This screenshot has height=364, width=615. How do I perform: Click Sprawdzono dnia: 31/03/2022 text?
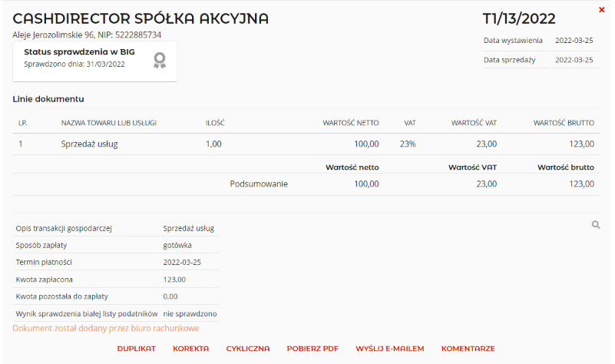74,65
